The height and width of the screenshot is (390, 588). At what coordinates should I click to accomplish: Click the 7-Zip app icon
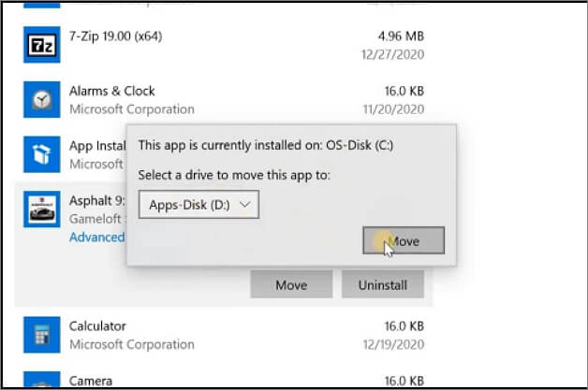pos(42,46)
